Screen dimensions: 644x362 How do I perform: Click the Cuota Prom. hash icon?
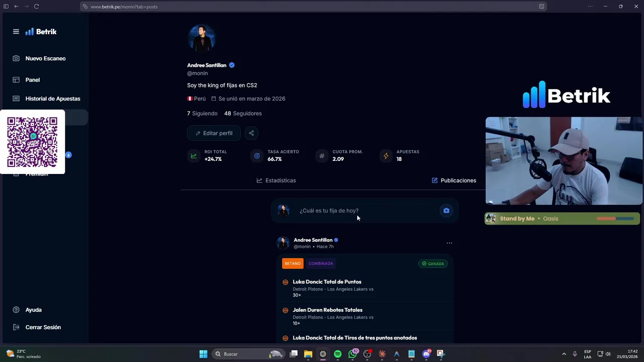pyautogui.click(x=321, y=156)
